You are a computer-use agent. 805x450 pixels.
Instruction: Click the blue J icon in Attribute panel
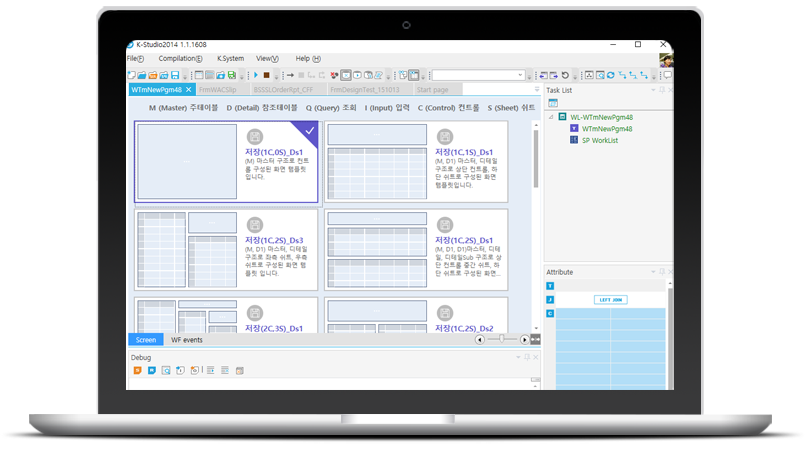click(x=550, y=299)
